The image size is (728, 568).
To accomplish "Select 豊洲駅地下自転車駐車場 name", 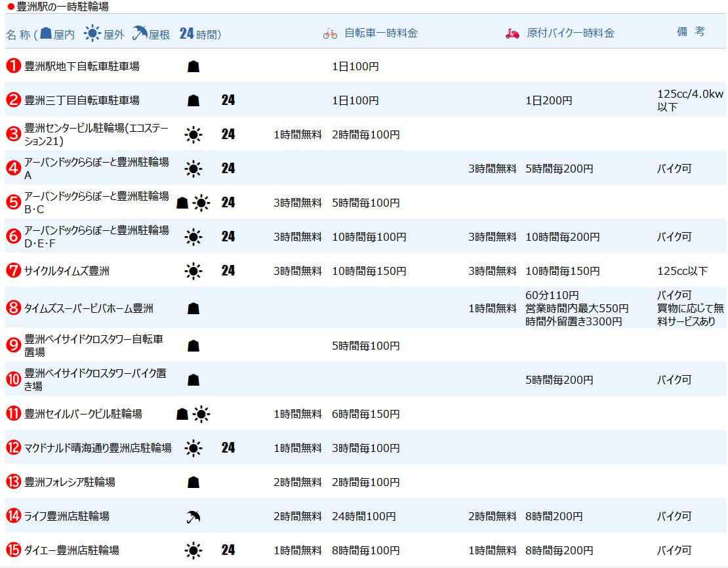I will click(81, 66).
